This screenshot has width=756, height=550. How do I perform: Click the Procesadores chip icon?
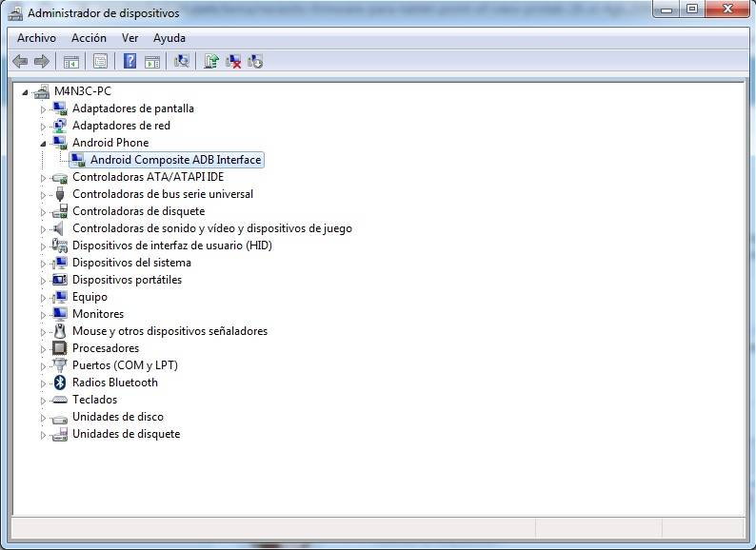click(x=60, y=348)
